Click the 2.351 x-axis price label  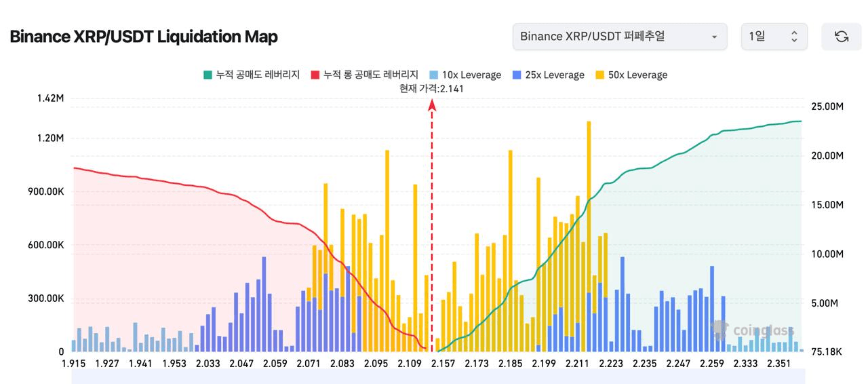click(779, 364)
